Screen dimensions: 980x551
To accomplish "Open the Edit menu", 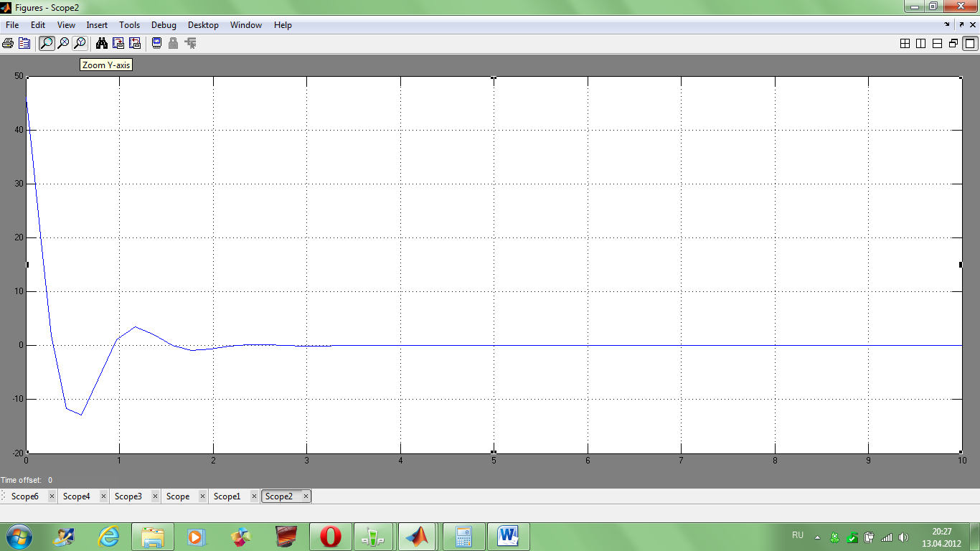I will (x=38, y=25).
